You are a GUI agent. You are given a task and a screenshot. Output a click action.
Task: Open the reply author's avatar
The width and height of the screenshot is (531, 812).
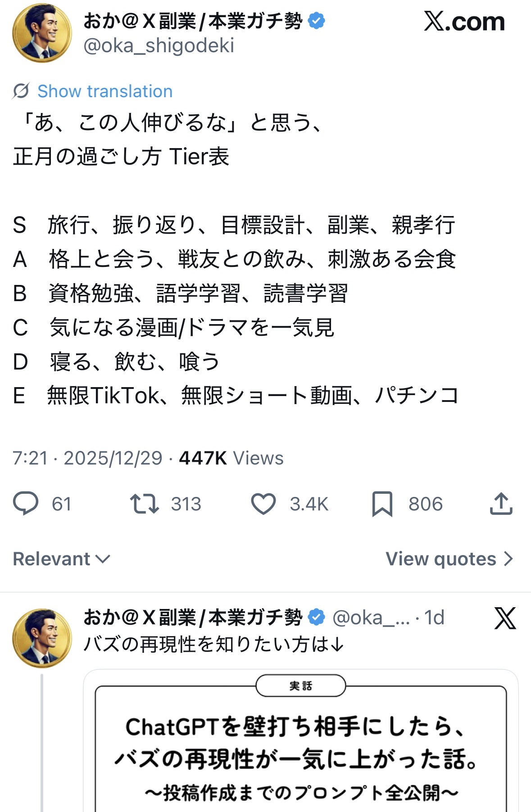coord(42,638)
